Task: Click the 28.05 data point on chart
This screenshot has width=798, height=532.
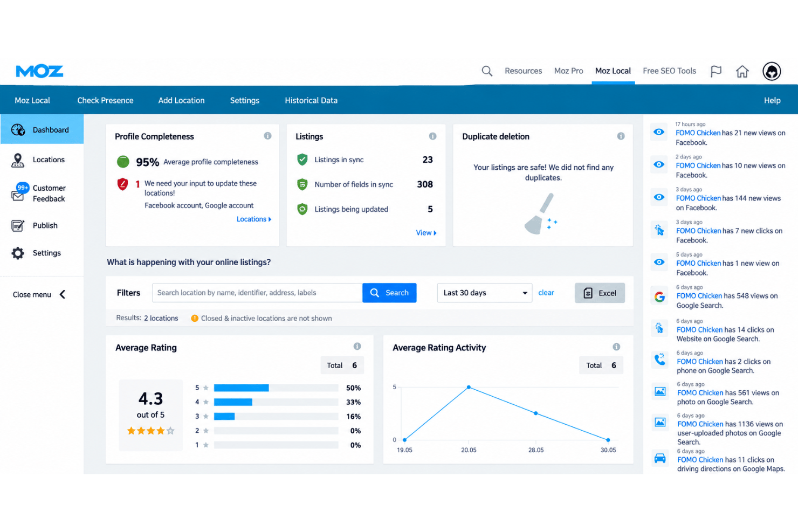Action: pyautogui.click(x=535, y=413)
